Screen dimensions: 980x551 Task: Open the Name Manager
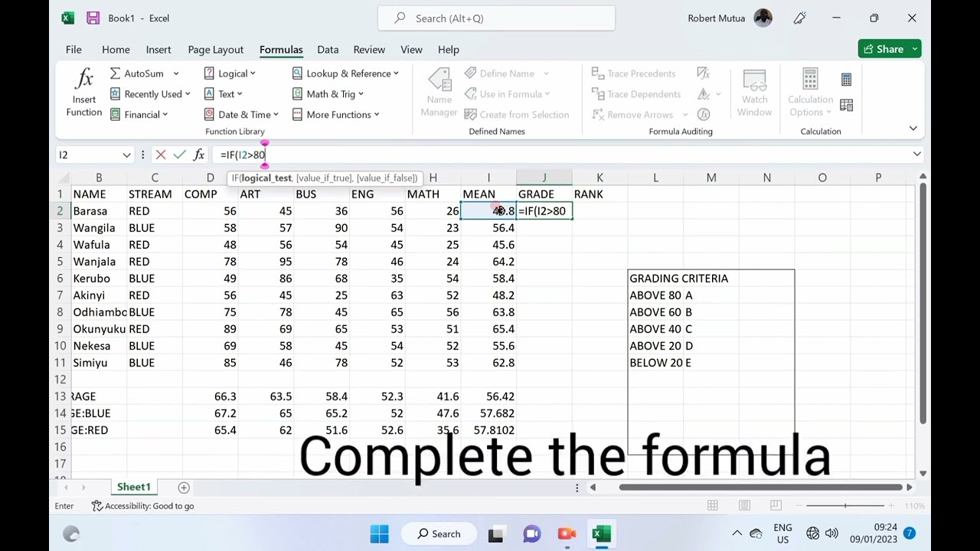439,93
